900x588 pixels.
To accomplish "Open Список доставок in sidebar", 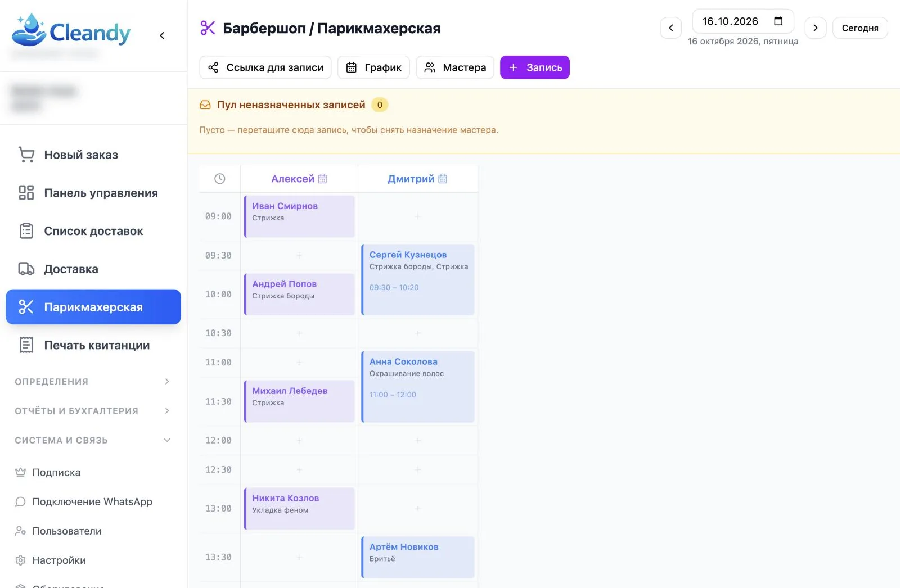I will pyautogui.click(x=93, y=231).
